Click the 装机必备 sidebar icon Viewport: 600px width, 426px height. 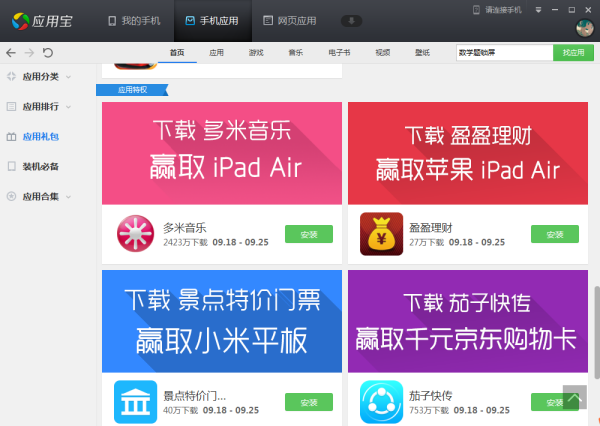point(11,166)
